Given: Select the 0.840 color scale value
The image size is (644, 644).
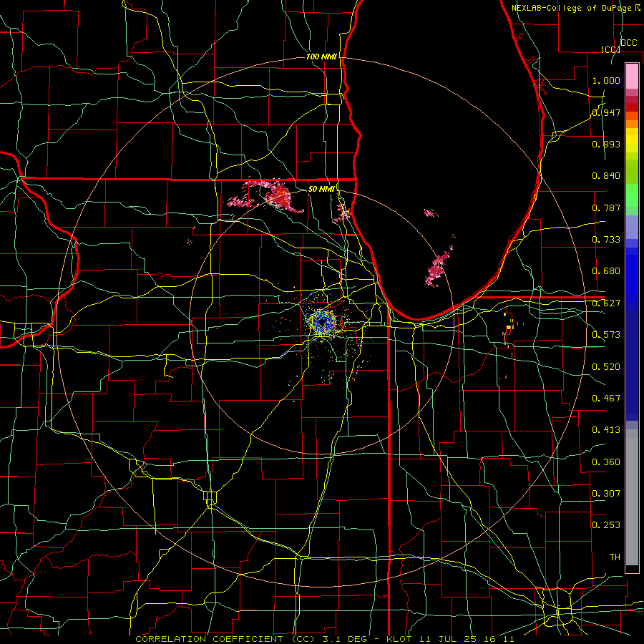Looking at the screenshot, I should click(x=606, y=176).
